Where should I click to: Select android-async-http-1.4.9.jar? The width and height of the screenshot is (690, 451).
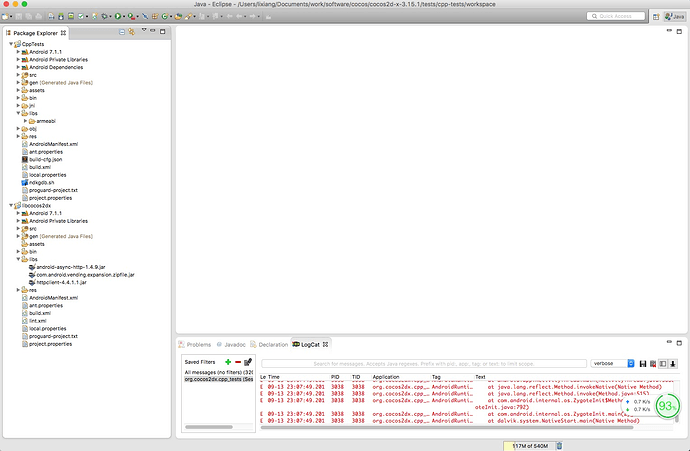tap(67, 267)
